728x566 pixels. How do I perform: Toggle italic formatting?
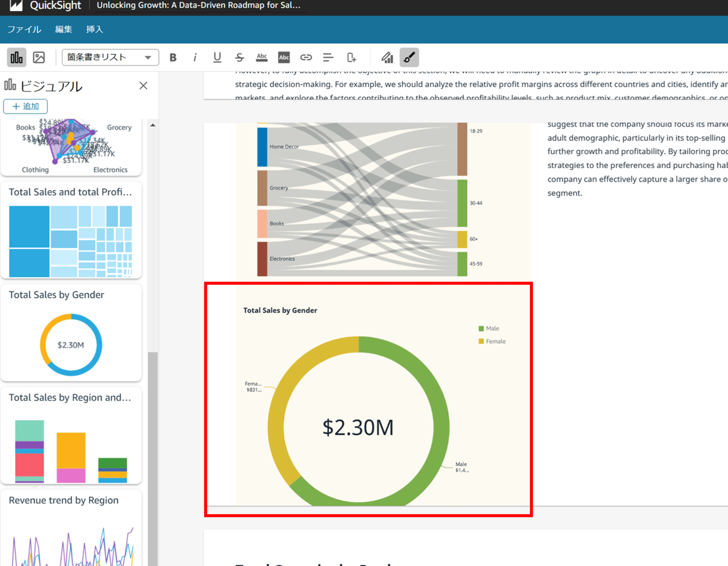click(x=195, y=57)
